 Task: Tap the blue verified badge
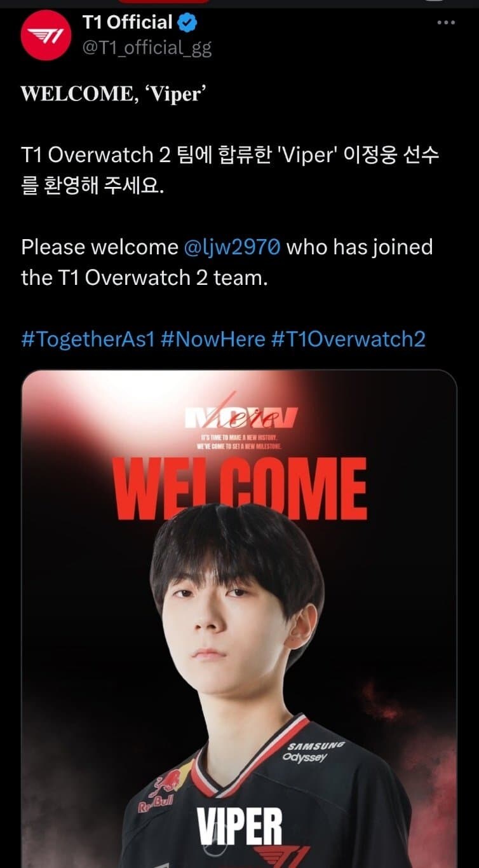(187, 23)
